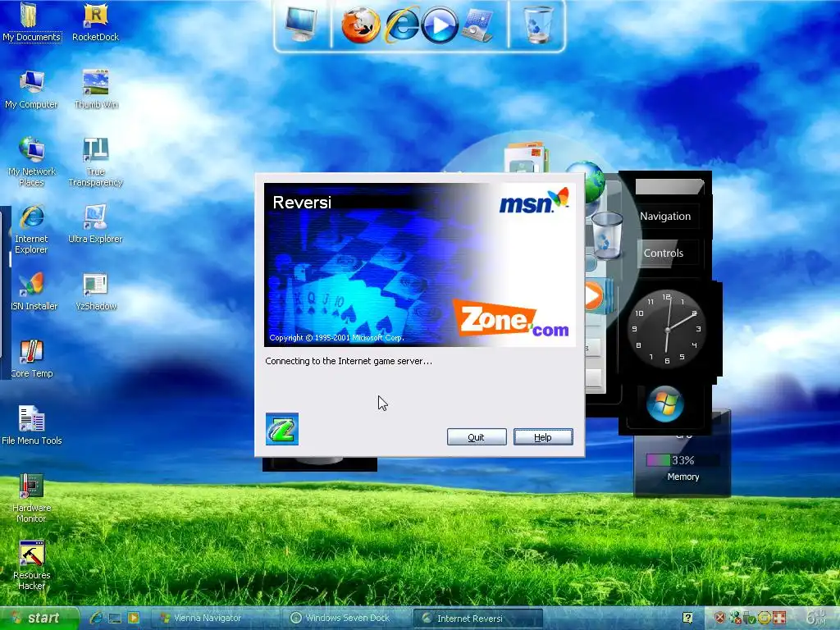The image size is (840, 630).
Task: Click the Quit button in Reversi dialog
Action: (x=477, y=437)
